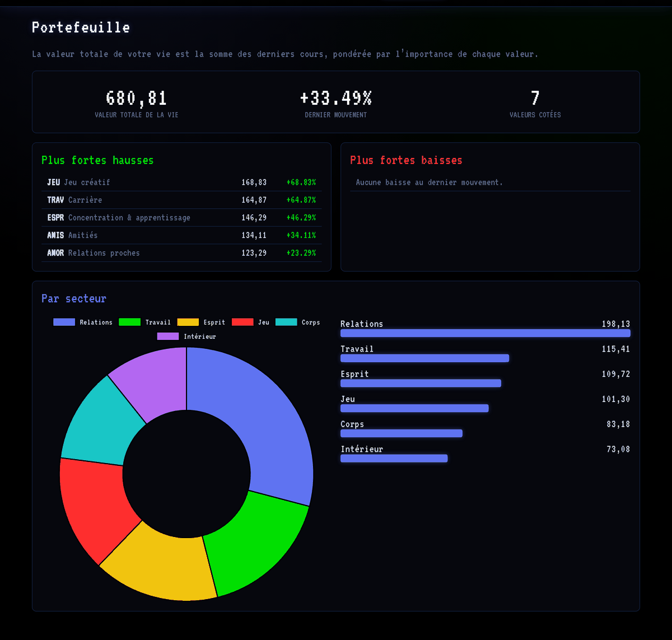Click the Relations 198,13 value
The height and width of the screenshot is (640, 672).
pos(616,324)
